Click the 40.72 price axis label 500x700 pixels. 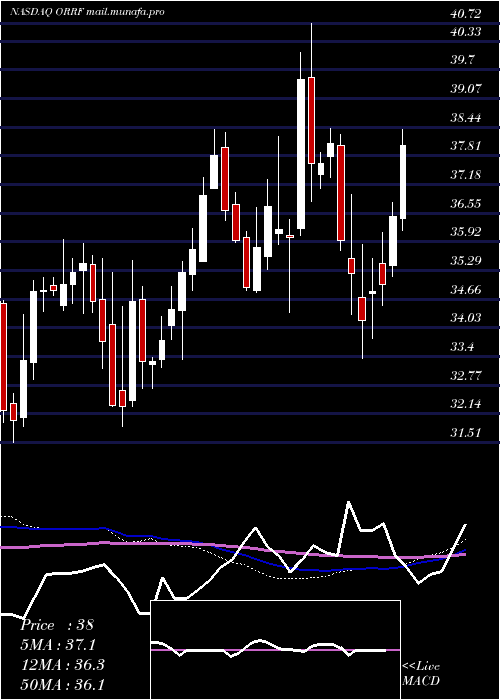(466, 14)
